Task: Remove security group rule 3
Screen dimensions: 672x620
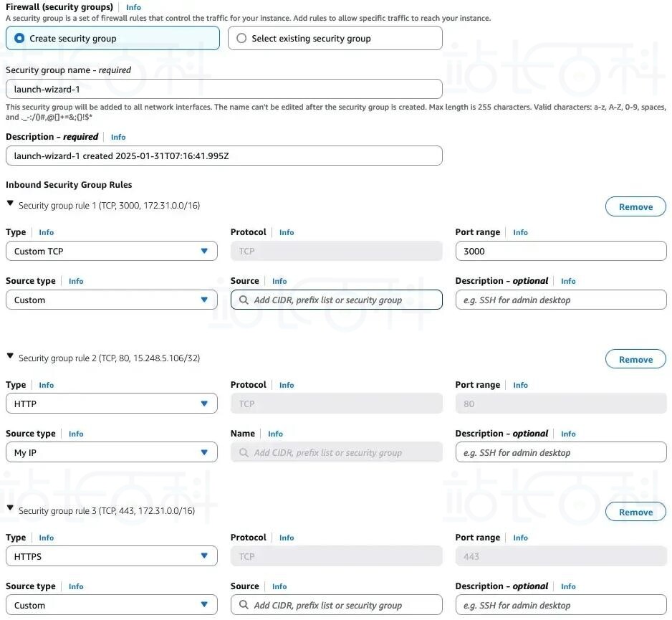Action: [635, 512]
